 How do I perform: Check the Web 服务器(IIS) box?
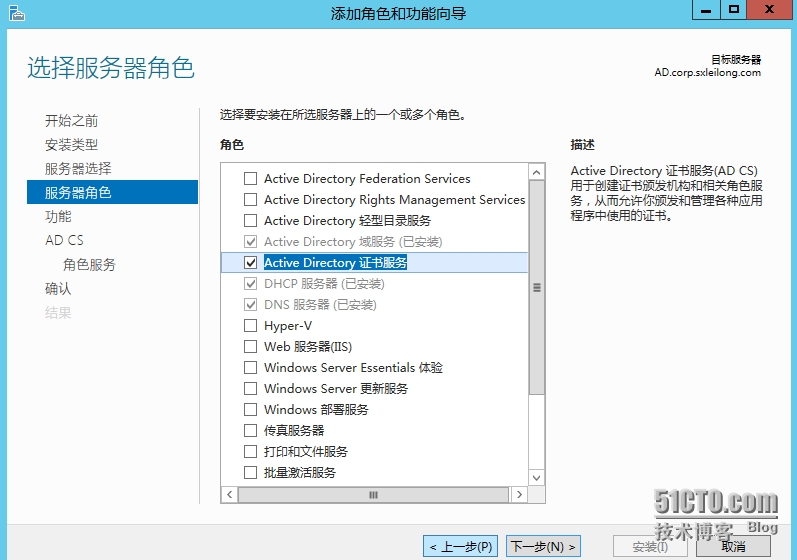pos(251,347)
